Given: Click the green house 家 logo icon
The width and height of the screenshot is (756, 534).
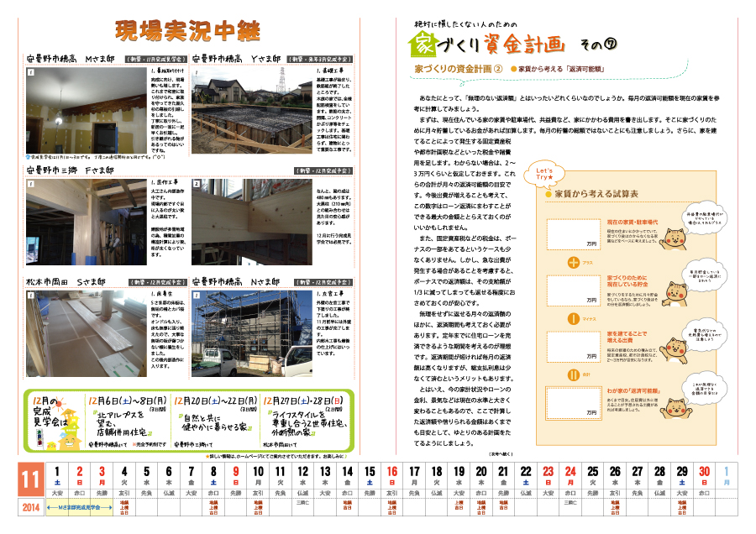Looking at the screenshot, I should pyautogui.click(x=423, y=44).
